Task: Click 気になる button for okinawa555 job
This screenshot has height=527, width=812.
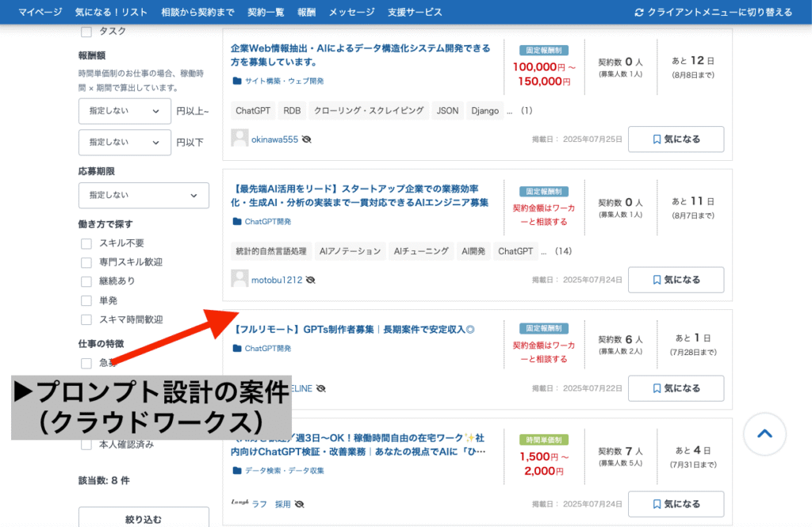Action: coord(676,139)
